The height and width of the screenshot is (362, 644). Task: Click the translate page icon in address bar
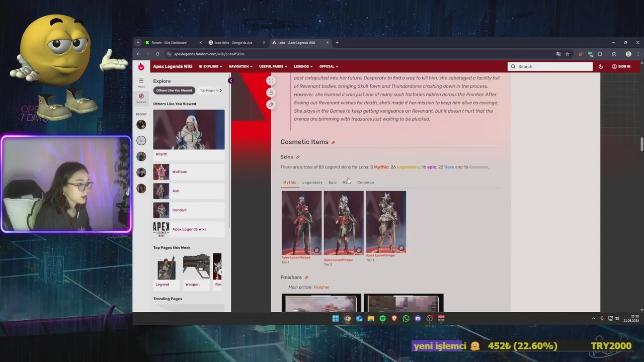[x=558, y=54]
